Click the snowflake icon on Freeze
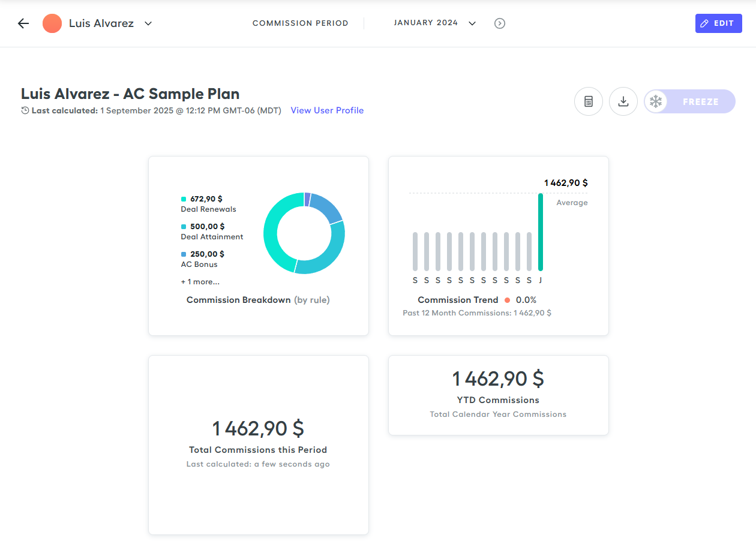Screen dimensions: 756x547 (656, 101)
